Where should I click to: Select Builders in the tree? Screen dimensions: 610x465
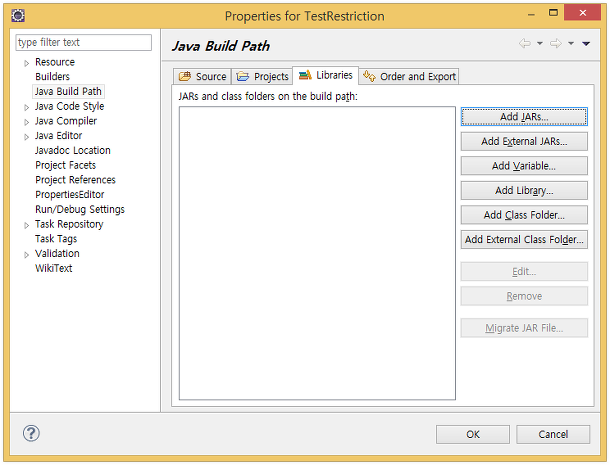(x=53, y=77)
